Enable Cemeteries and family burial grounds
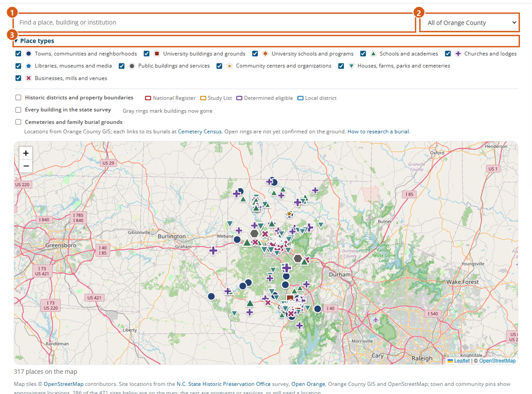 tap(18, 122)
